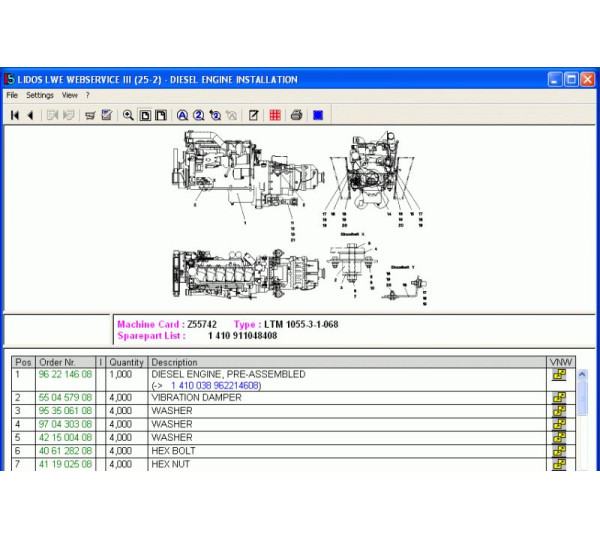
Task: Click the shopping cart icon
Action: click(90, 115)
